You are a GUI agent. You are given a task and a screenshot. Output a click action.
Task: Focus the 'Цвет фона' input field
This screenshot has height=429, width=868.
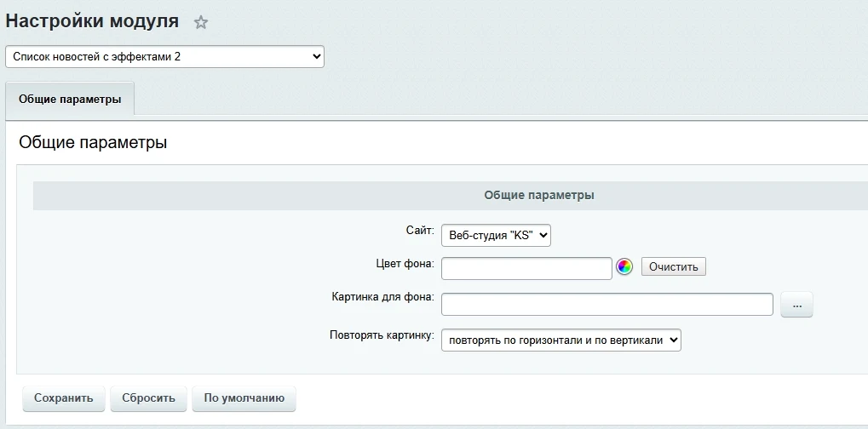526,268
